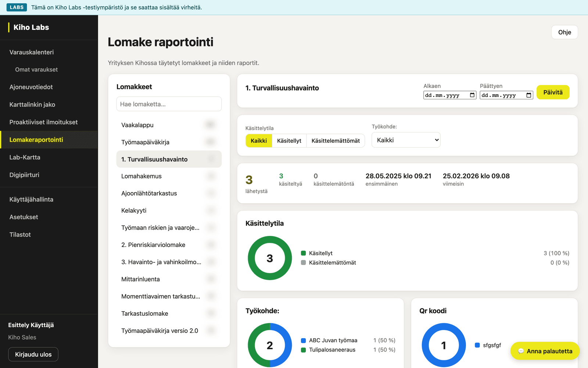Click the green Käsittelytila donut chart

coord(270,258)
